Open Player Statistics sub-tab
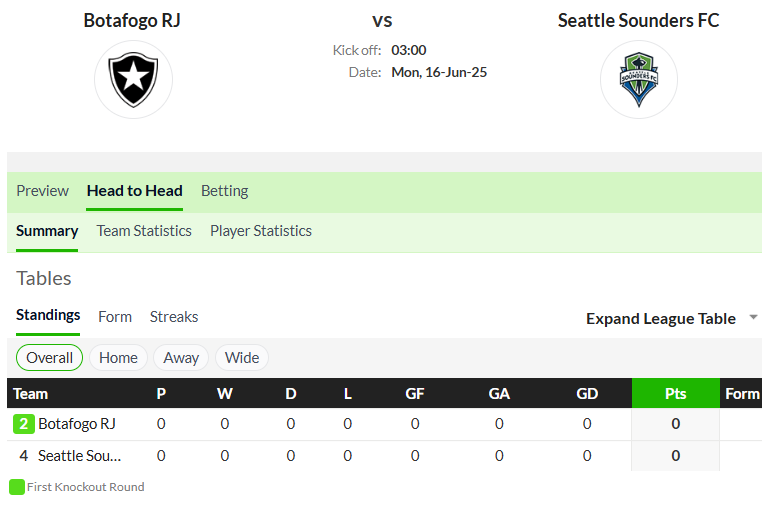The height and width of the screenshot is (513, 762). (261, 231)
